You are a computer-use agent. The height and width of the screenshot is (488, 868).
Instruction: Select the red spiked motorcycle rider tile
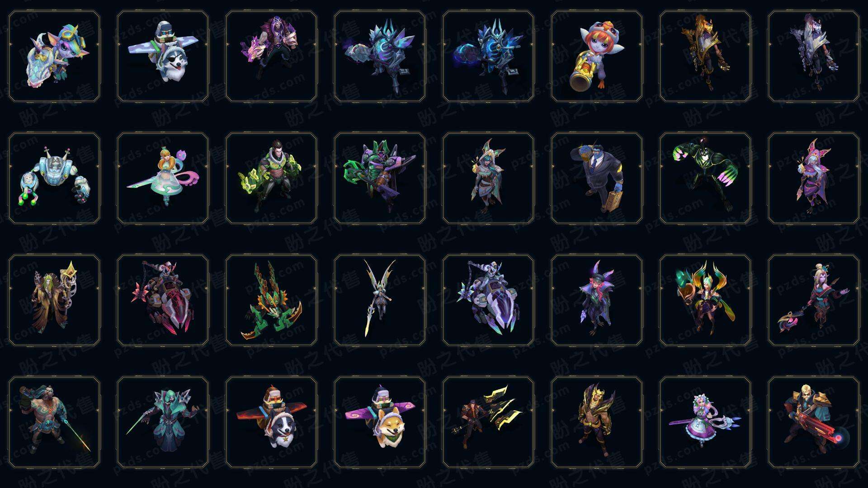point(163,300)
